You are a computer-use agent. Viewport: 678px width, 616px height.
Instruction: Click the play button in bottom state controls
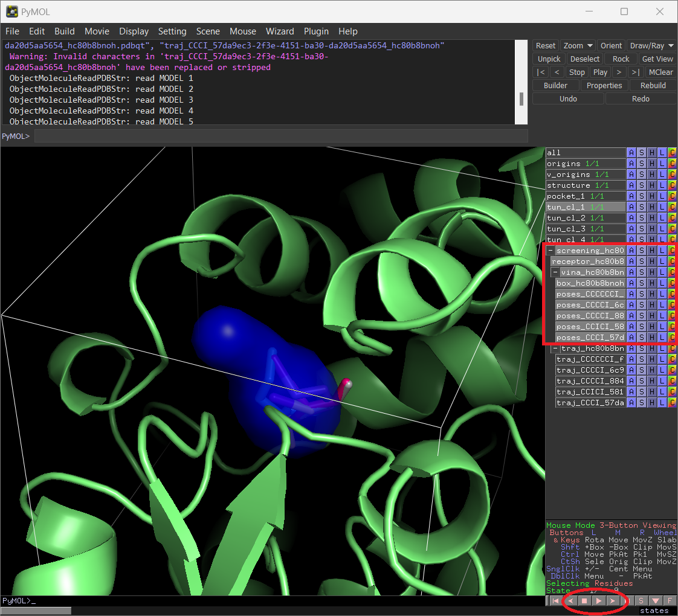click(x=598, y=601)
